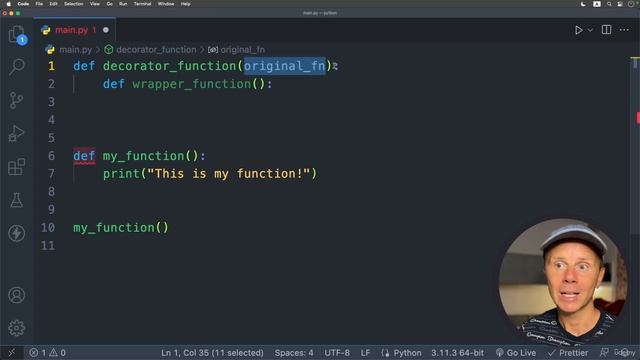The height and width of the screenshot is (360, 640).
Task: Click line number 11 in the gutter
Action: coord(48,245)
